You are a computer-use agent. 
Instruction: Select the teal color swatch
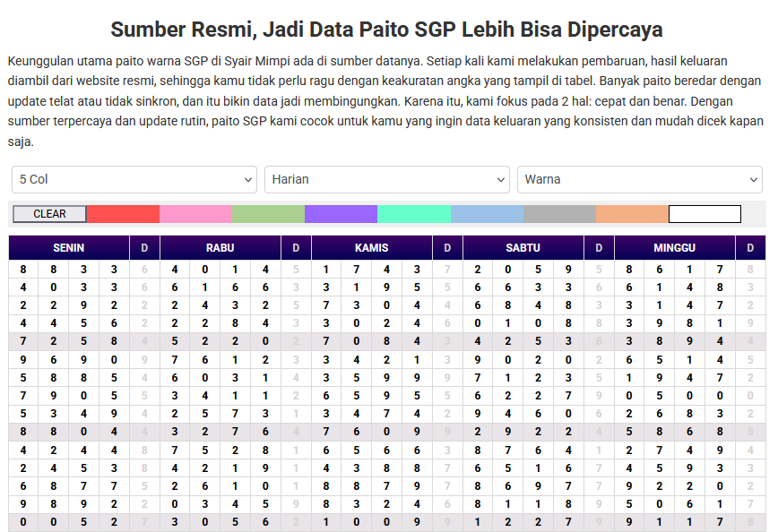(412, 214)
